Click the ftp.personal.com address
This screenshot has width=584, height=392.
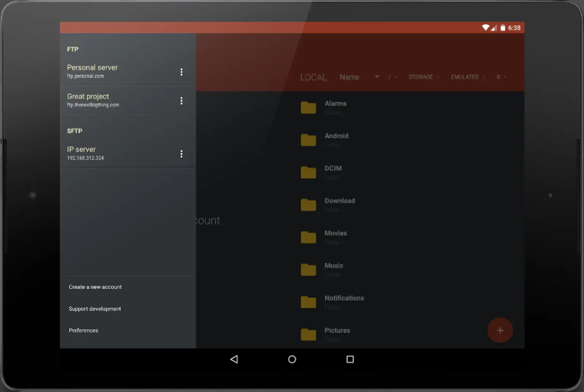(86, 76)
